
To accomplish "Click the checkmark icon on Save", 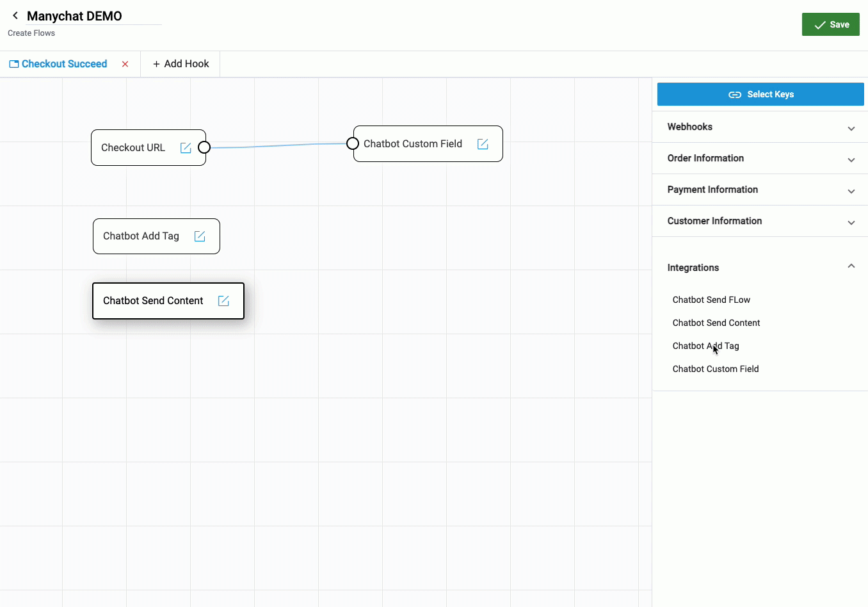I will (819, 25).
